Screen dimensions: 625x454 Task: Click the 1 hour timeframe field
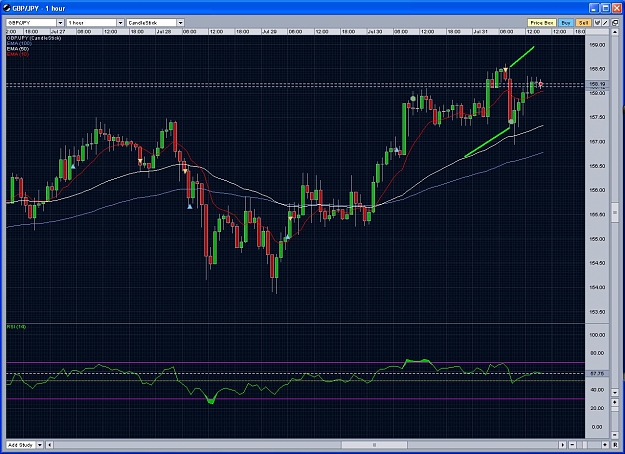pyautogui.click(x=92, y=23)
